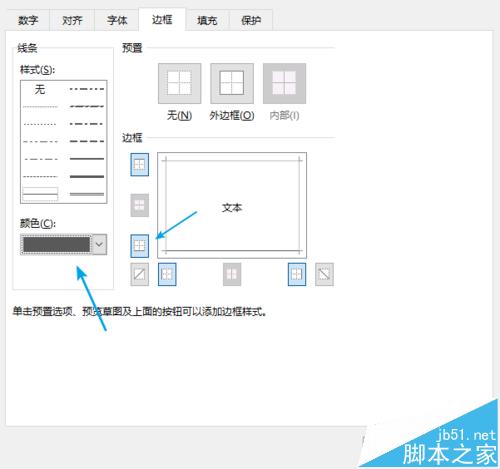Open the 字体 tab
The image size is (500, 469).
click(x=117, y=20)
